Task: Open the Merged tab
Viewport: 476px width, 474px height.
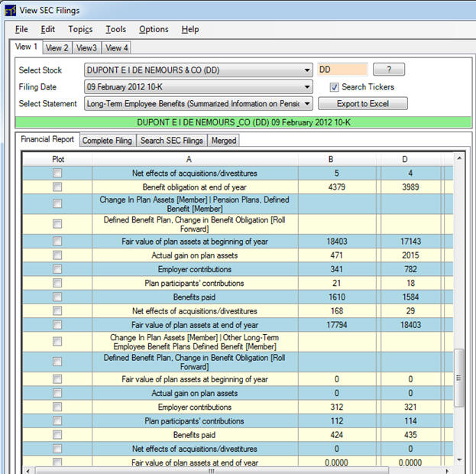Action: coord(224,141)
